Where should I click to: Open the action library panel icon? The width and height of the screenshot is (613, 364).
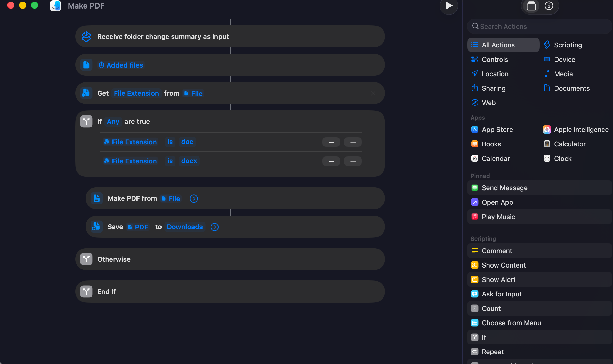click(531, 6)
